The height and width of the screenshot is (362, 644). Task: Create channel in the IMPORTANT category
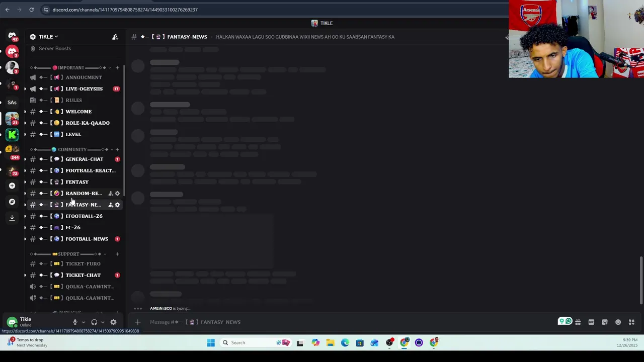click(x=117, y=67)
